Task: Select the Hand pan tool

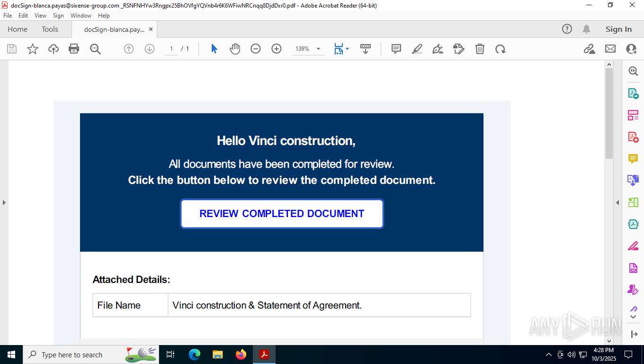Action: tap(235, 49)
